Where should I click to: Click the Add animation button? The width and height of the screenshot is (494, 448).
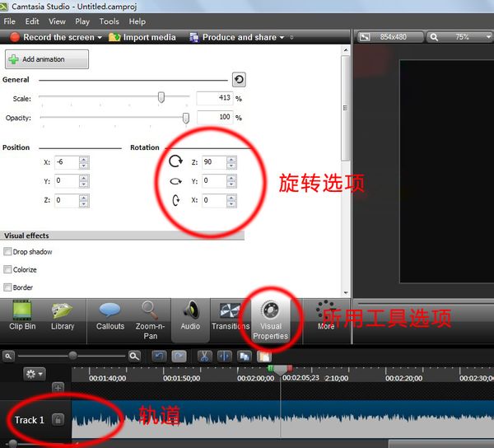tap(47, 59)
